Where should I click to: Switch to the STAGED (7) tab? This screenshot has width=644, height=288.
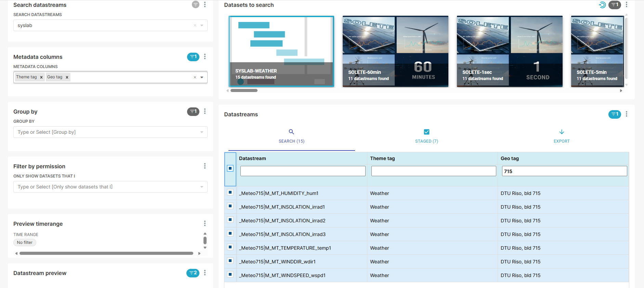426,136
